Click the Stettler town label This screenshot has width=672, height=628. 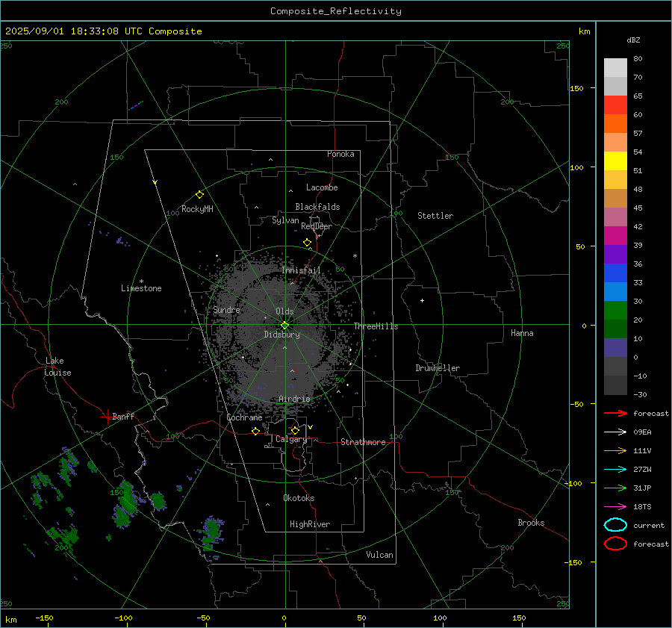[x=435, y=216]
